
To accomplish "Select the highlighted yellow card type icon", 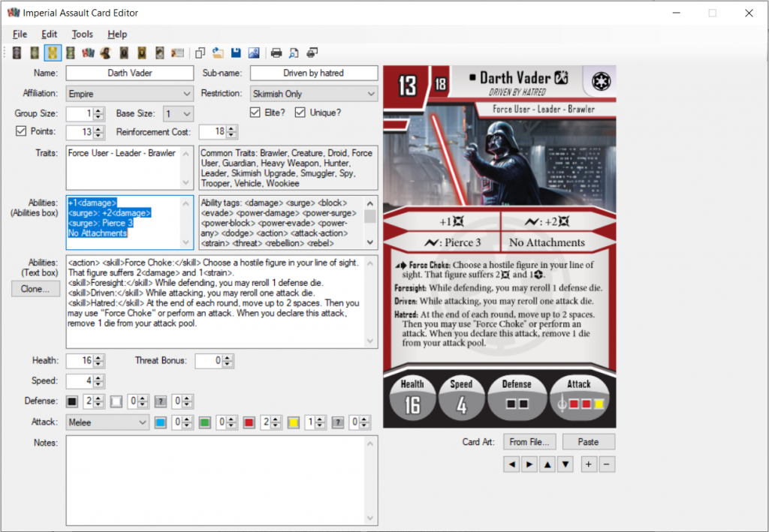I will 53,53.
